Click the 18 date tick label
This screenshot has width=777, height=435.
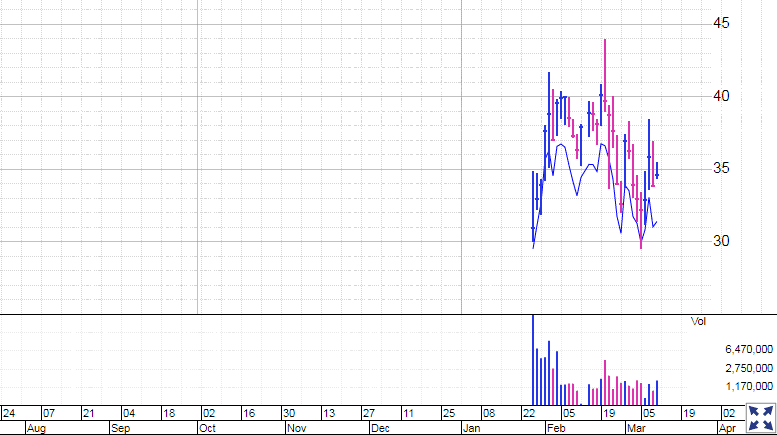coord(169,413)
